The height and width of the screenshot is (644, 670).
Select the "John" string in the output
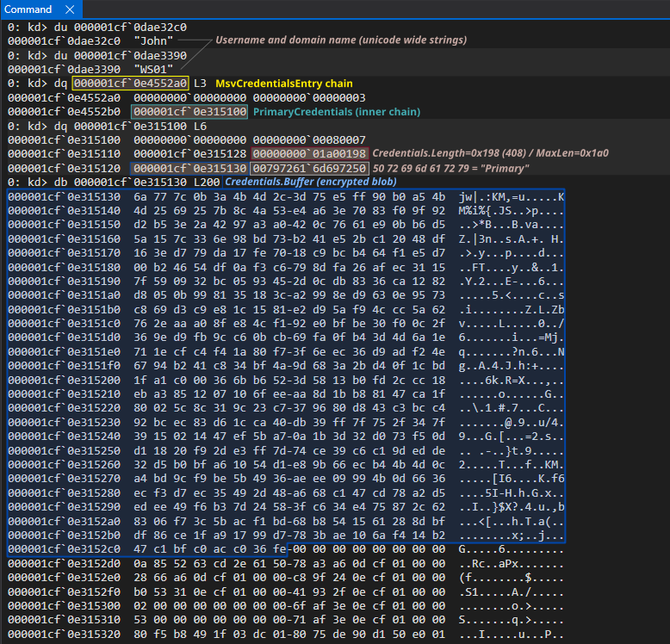153,41
